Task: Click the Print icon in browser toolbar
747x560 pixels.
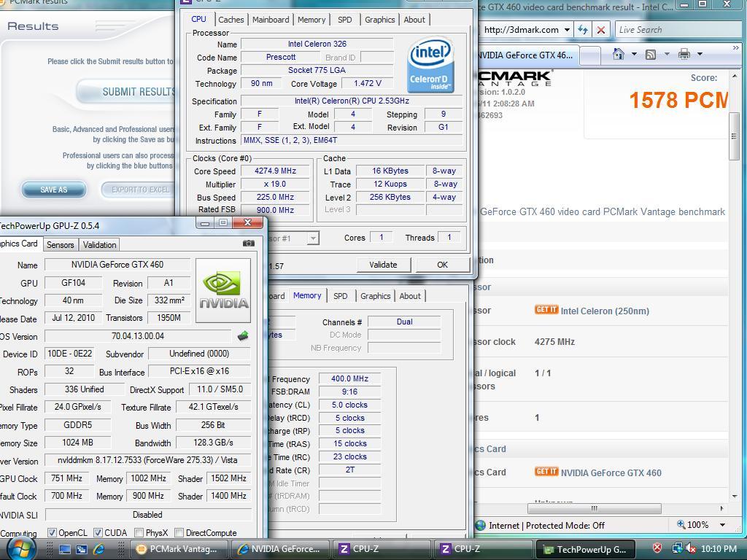Action: pyautogui.click(x=684, y=54)
